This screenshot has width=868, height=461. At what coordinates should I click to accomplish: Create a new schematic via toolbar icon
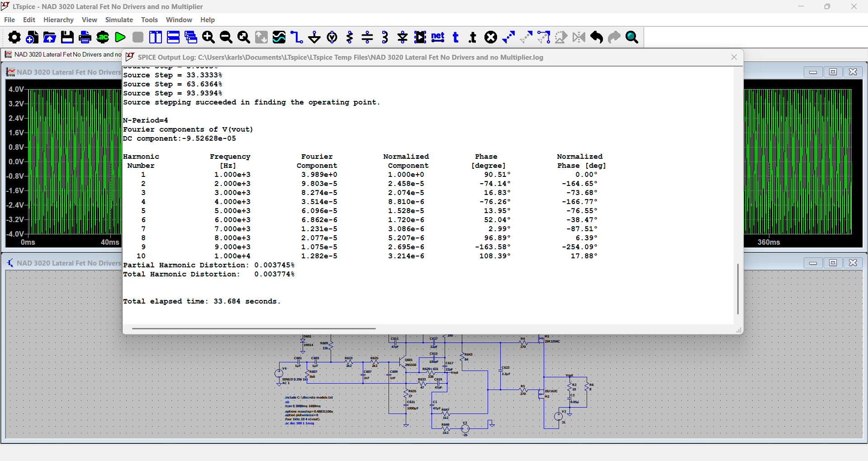(x=32, y=37)
